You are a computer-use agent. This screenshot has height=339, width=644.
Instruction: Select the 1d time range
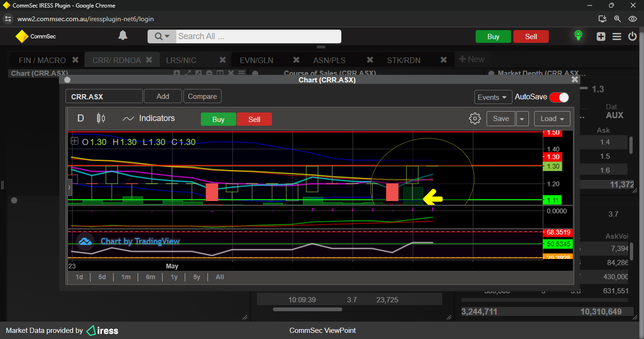[79, 277]
